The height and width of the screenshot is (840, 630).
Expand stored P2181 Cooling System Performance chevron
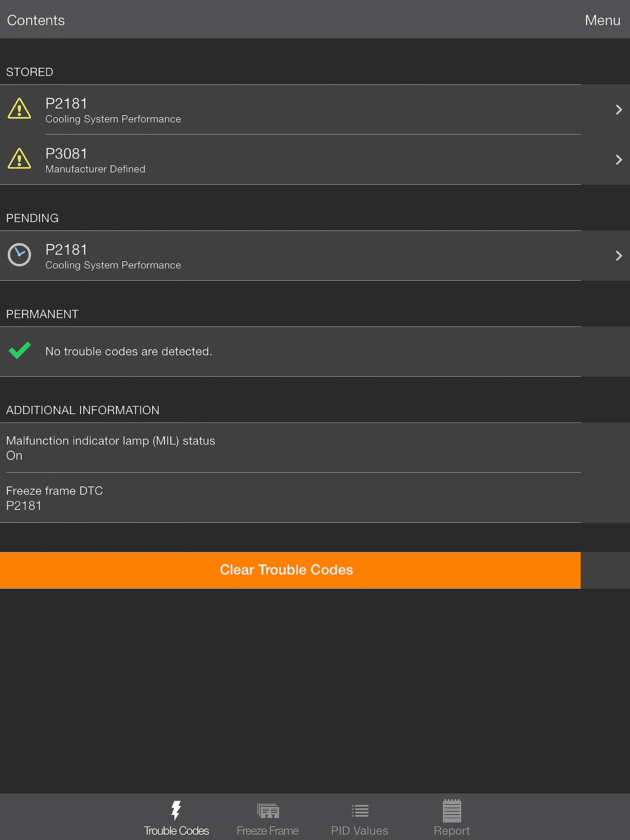coord(619,110)
